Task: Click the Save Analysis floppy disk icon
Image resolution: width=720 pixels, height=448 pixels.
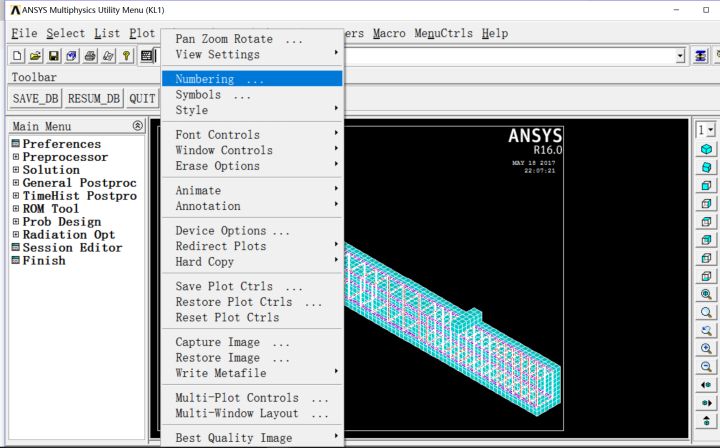Action: point(54,56)
